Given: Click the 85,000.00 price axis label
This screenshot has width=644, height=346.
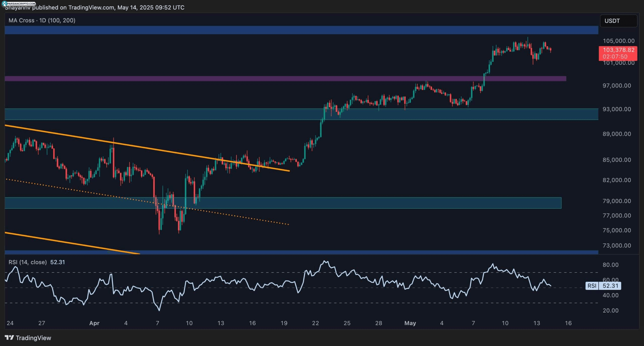Looking at the screenshot, I should pos(617,160).
